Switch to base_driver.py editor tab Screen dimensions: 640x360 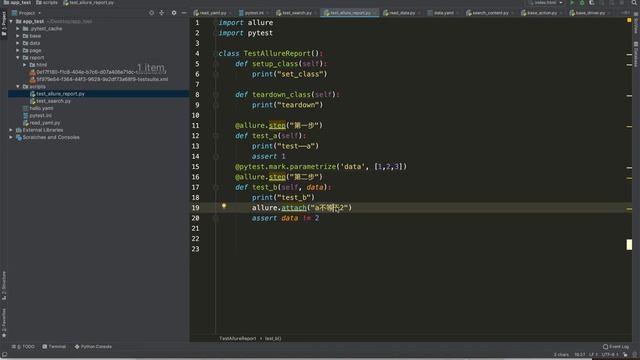point(590,13)
